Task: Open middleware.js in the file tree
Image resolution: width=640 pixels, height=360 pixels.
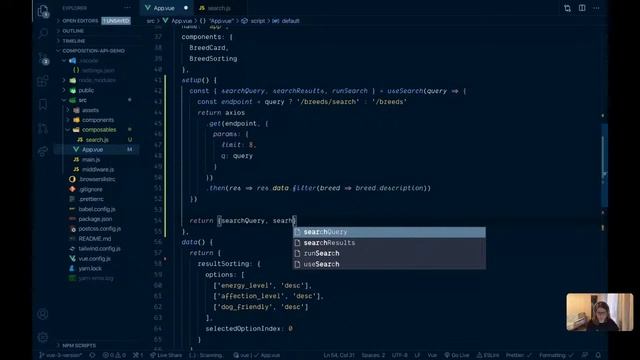Action: coord(98,169)
